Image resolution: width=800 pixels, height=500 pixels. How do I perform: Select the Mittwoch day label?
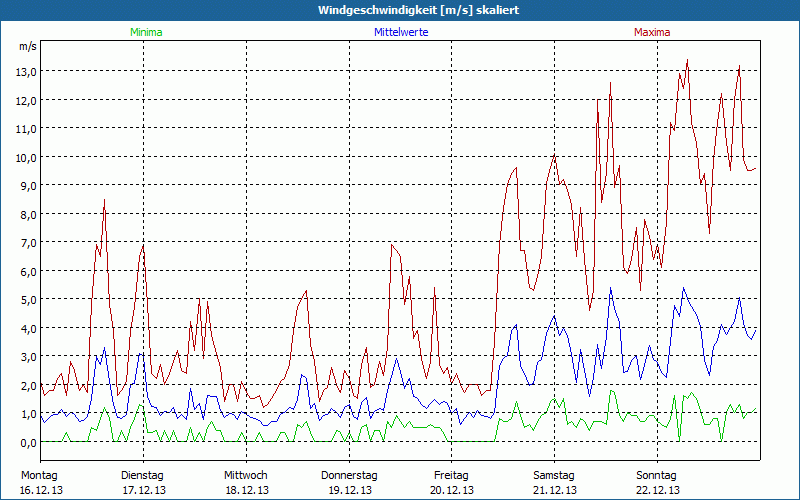(245, 475)
